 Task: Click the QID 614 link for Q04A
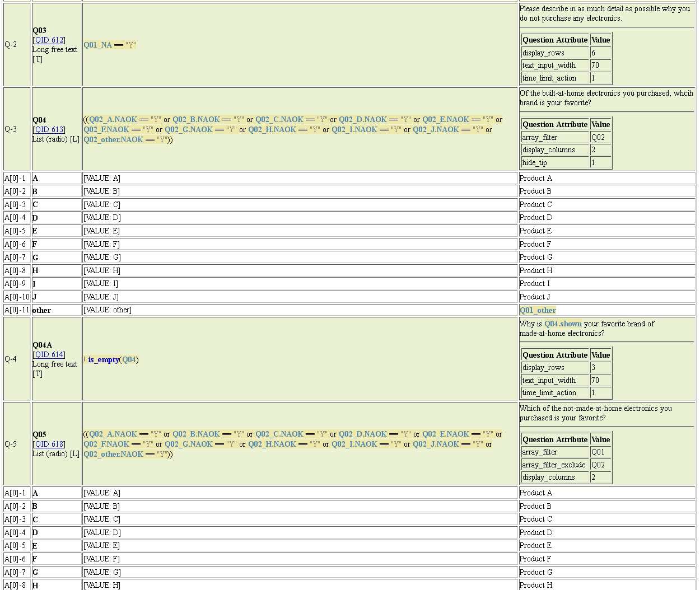(x=49, y=355)
